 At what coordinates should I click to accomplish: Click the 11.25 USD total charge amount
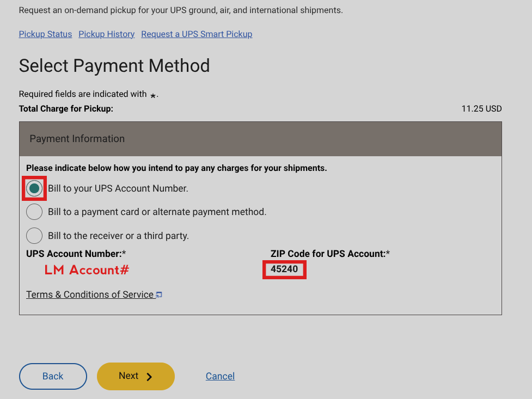pyautogui.click(x=481, y=108)
